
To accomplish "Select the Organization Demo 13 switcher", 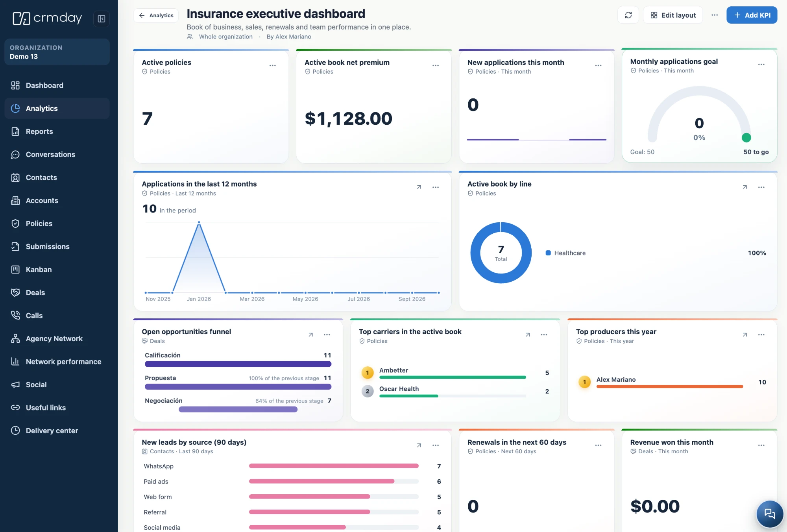I will click(x=57, y=52).
